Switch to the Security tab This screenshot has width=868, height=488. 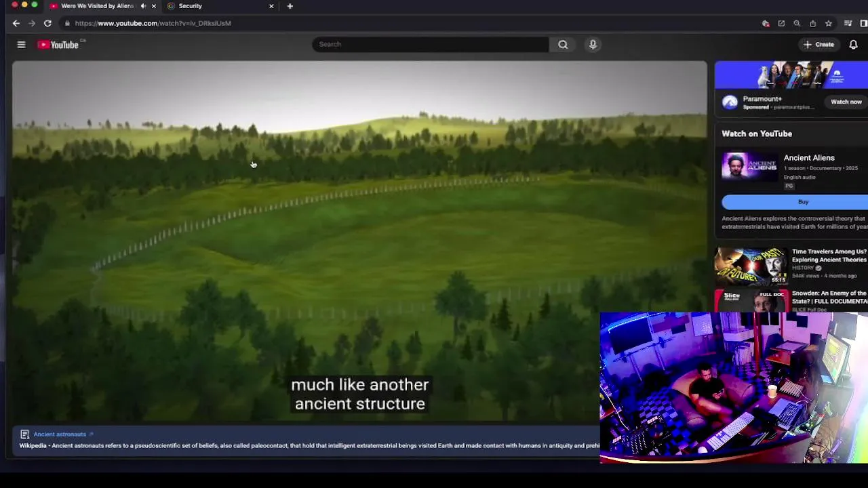pyautogui.click(x=220, y=6)
